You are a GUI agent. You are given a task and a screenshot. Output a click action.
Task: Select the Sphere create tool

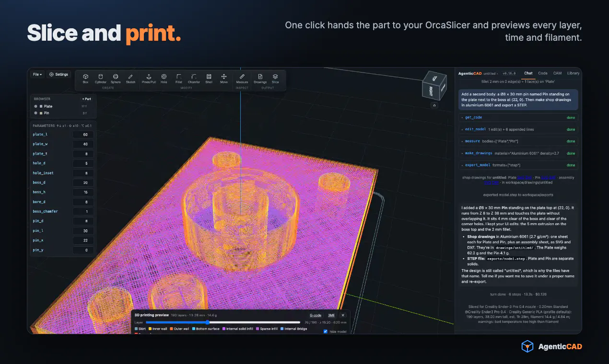click(x=116, y=79)
